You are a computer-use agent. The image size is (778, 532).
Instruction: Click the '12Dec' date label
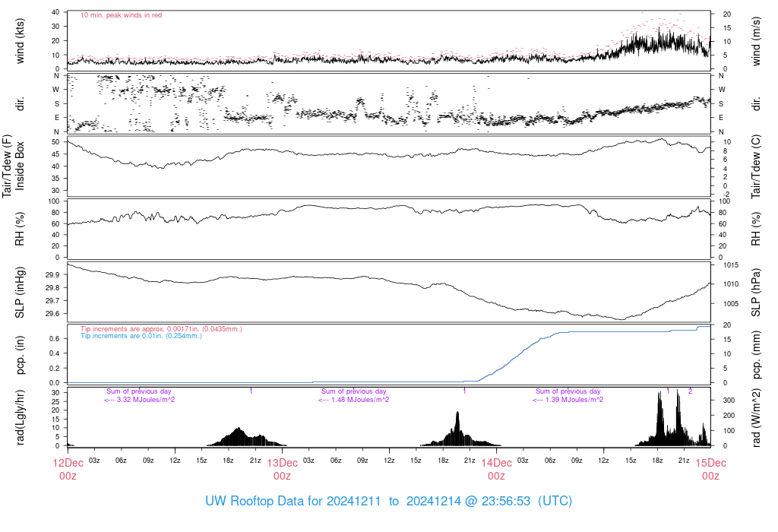68,463
